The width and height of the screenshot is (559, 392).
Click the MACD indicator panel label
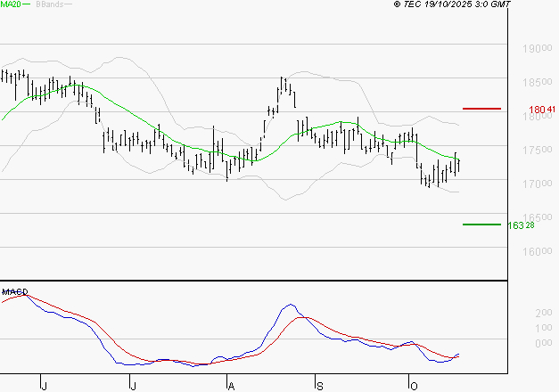(x=14, y=291)
